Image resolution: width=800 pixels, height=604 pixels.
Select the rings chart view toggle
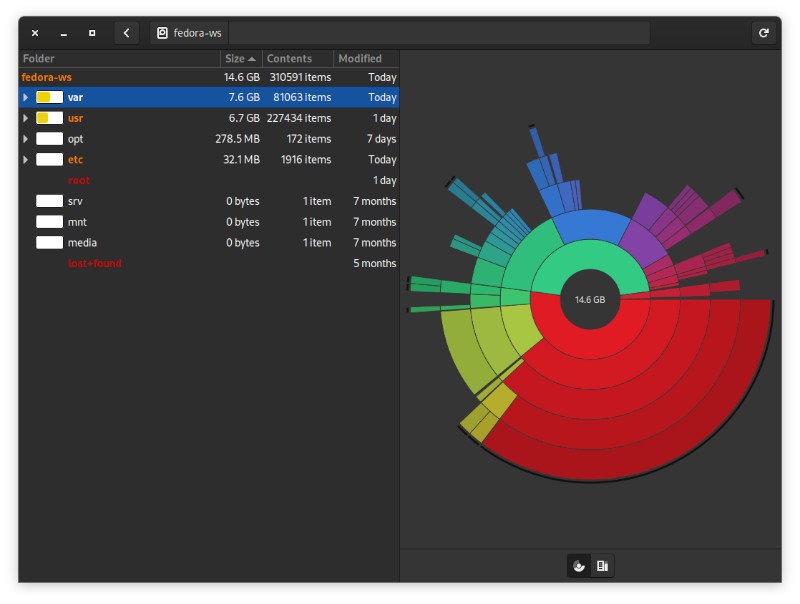coord(578,565)
